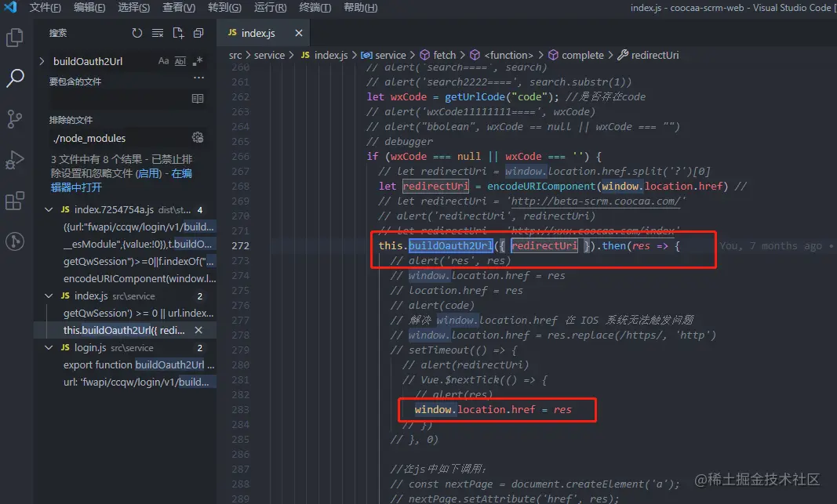The width and height of the screenshot is (837, 504).
Task: Open the 选择(S) menu
Action: [x=133, y=8]
